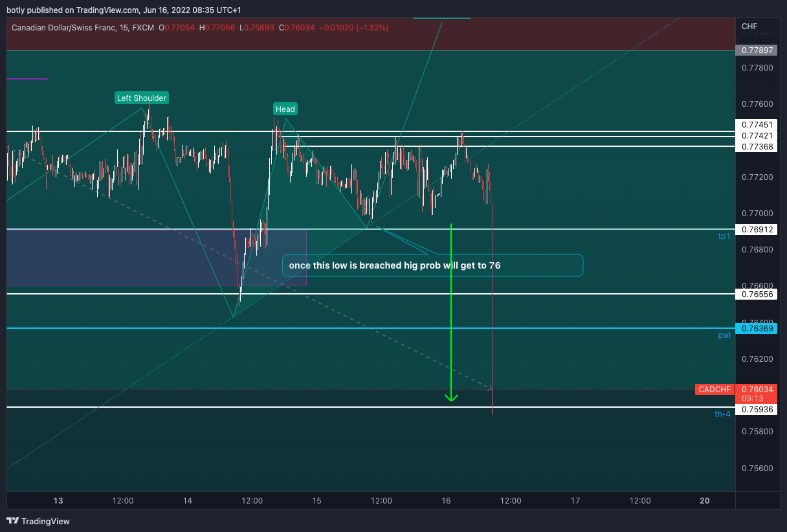
Task: Click the date 20 on time axis
Action: pyautogui.click(x=705, y=501)
